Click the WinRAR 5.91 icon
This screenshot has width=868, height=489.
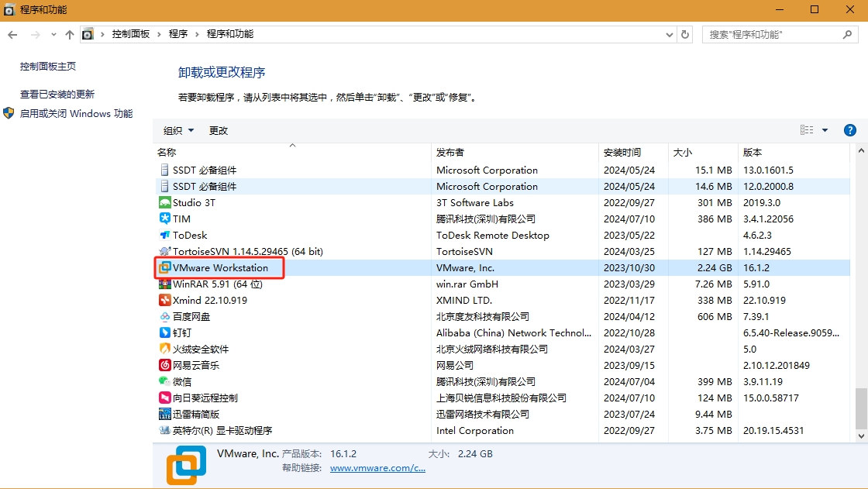pos(164,284)
